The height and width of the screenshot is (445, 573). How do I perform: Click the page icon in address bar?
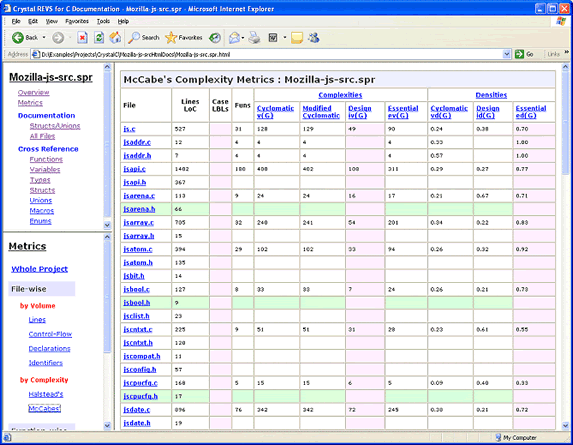[36, 54]
